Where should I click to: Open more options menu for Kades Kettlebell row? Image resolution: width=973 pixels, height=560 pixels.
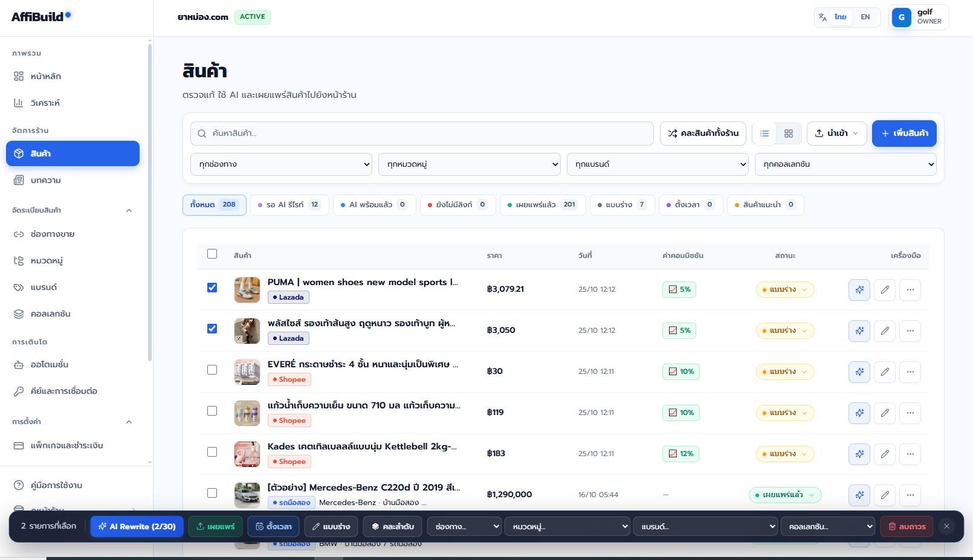(x=910, y=454)
